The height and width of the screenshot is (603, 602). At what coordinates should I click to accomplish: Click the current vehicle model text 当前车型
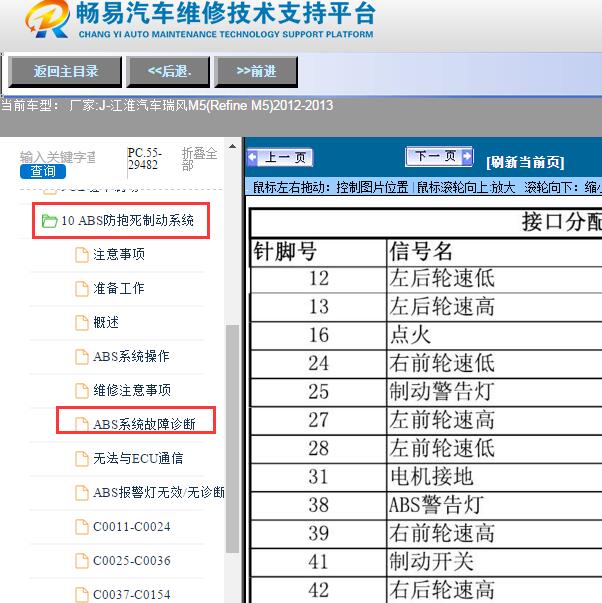167,105
